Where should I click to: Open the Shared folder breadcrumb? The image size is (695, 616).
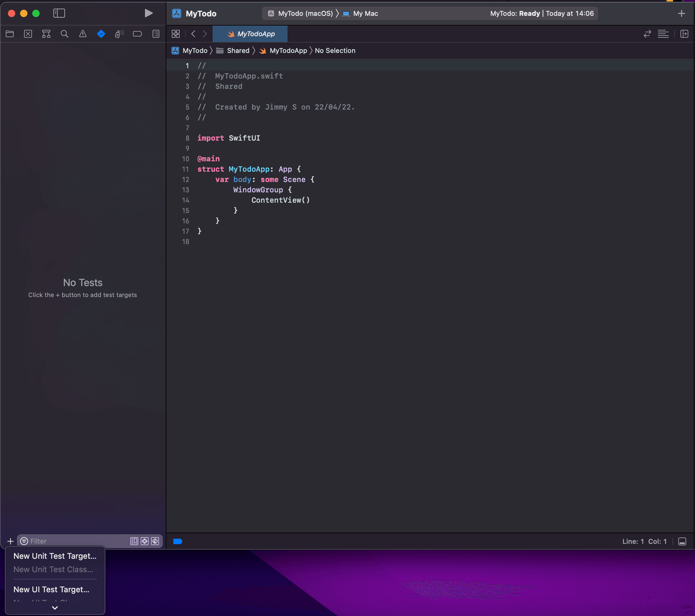coord(233,51)
